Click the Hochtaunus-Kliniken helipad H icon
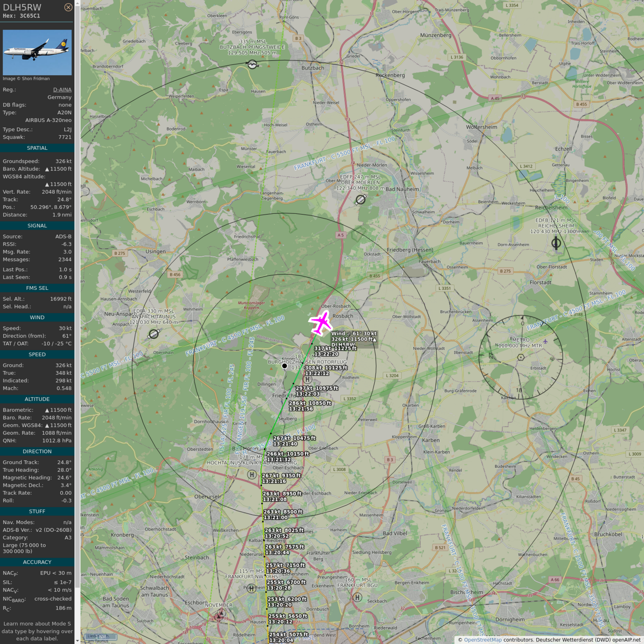The width and height of the screenshot is (644, 644). 252,475
